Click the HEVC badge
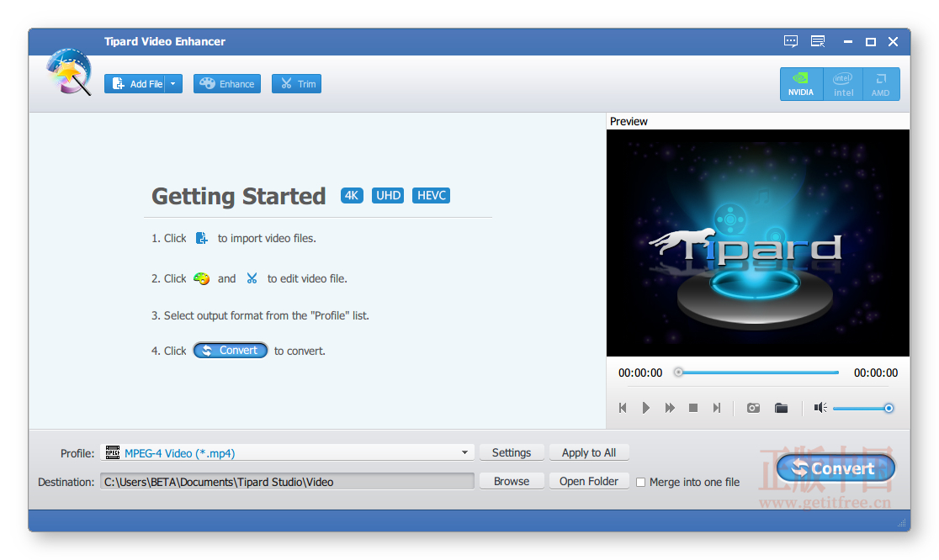Image resolution: width=939 pixels, height=560 pixels. 431,196
